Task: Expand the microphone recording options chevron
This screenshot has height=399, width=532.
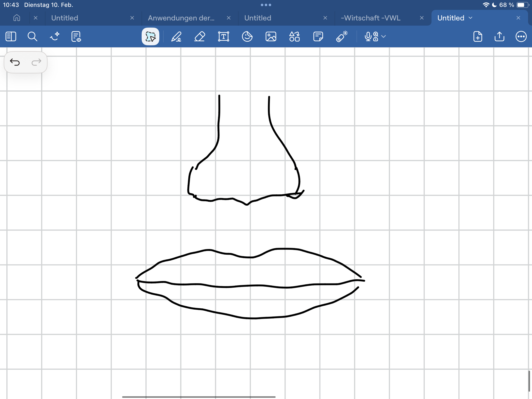Action: click(x=383, y=37)
